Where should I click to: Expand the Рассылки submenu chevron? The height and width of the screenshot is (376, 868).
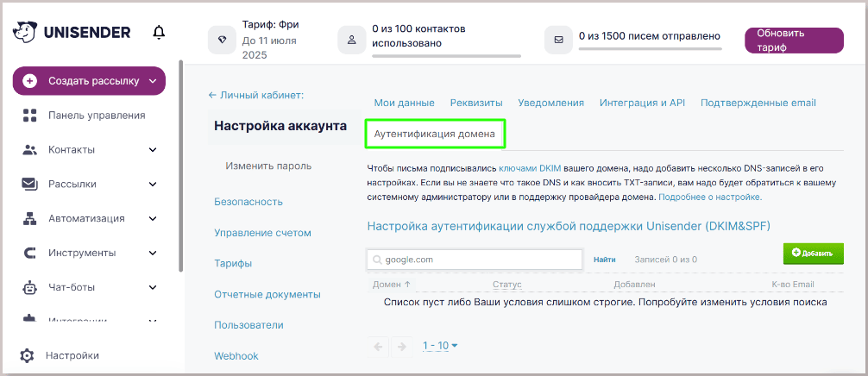153,185
